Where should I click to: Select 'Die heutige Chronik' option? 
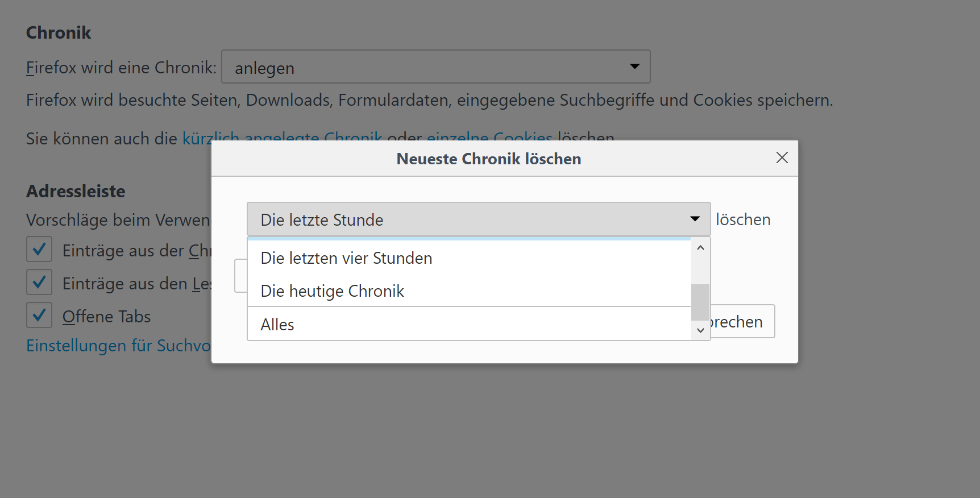469,291
